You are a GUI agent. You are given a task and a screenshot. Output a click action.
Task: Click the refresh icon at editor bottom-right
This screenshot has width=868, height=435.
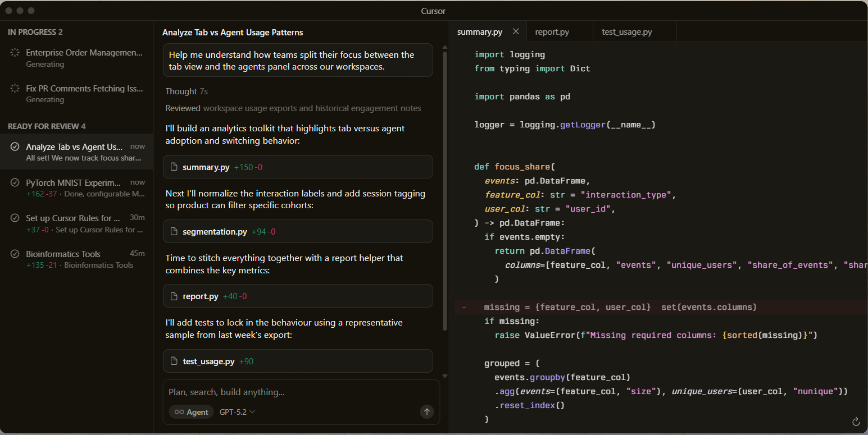pyautogui.click(x=856, y=422)
